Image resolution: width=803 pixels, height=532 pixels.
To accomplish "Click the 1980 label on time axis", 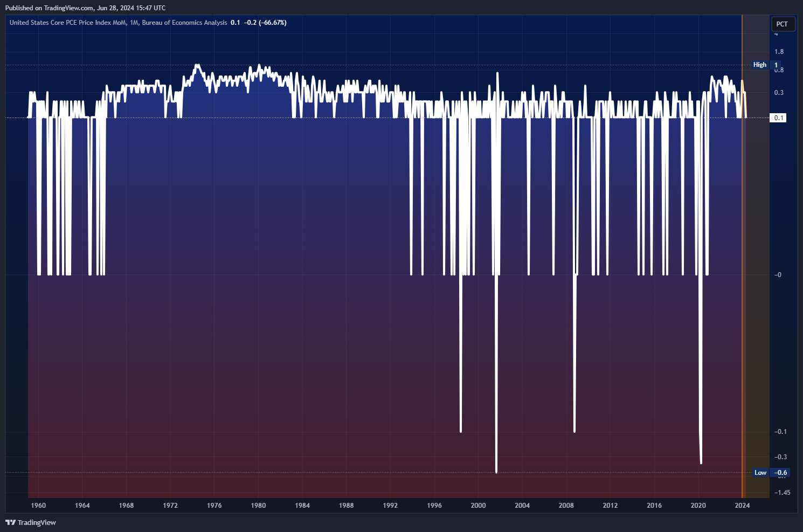I will click(258, 506).
